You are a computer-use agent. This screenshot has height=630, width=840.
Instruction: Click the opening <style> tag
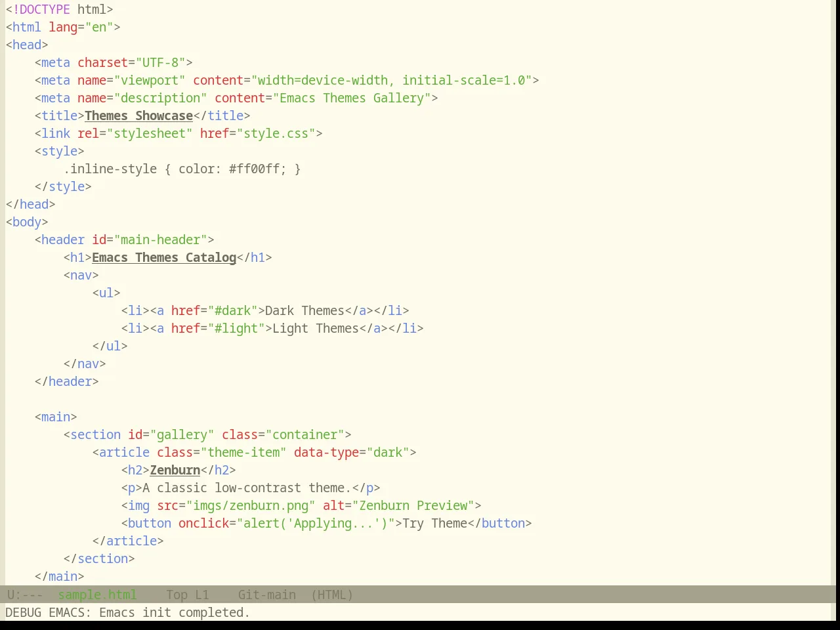click(60, 152)
